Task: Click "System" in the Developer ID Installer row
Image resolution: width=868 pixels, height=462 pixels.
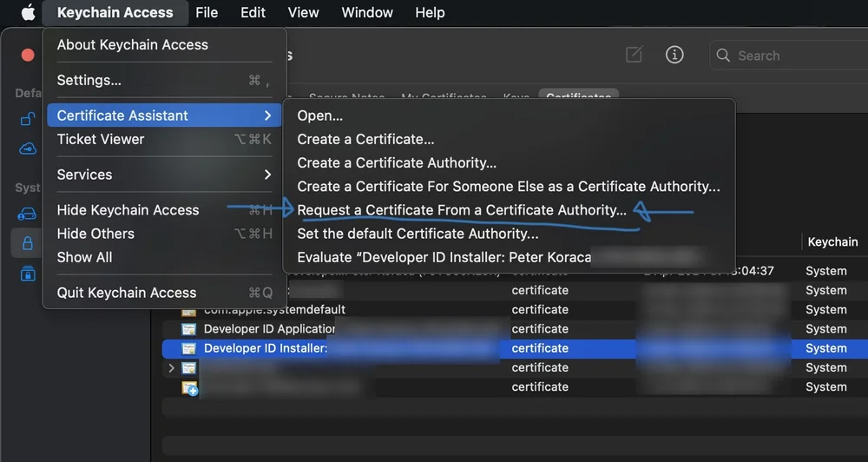Action: (x=826, y=348)
